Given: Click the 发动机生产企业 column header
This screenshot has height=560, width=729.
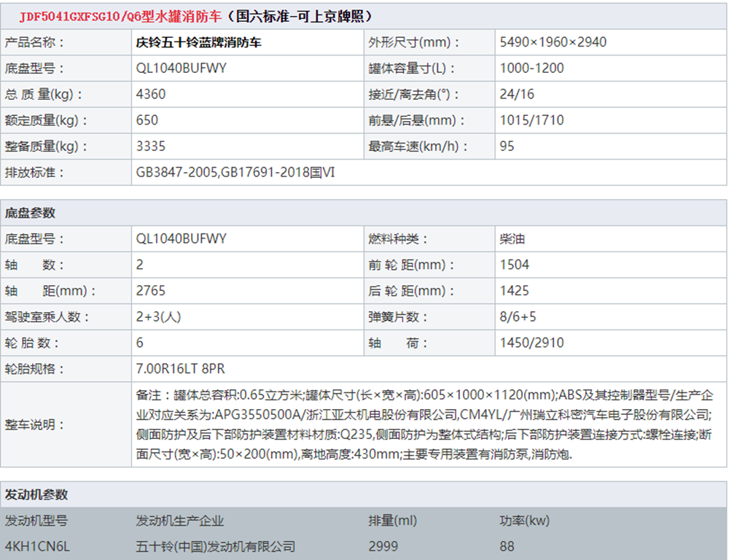Looking at the screenshot, I should coord(180,521).
